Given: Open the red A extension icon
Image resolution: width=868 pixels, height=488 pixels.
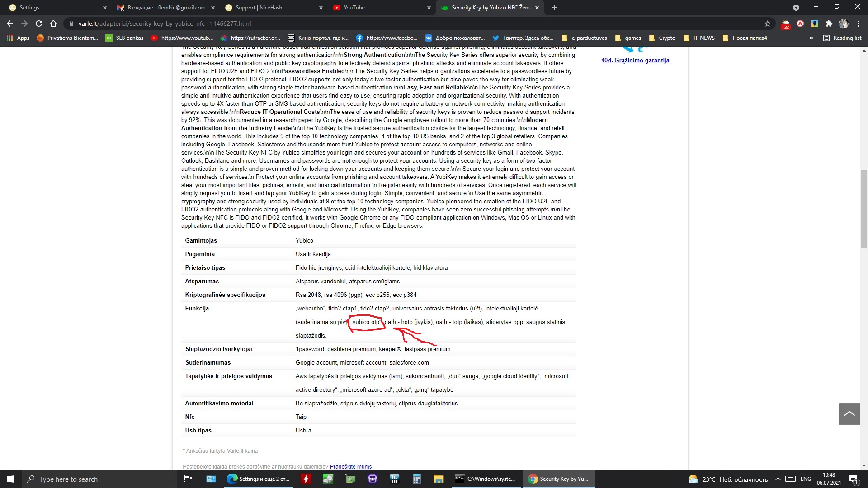Looking at the screenshot, I should click(800, 23).
